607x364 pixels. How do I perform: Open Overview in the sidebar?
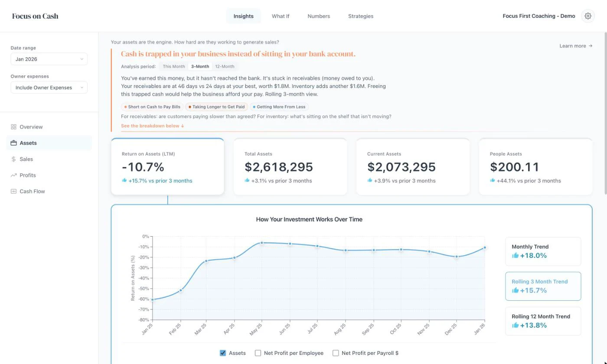[49, 127]
